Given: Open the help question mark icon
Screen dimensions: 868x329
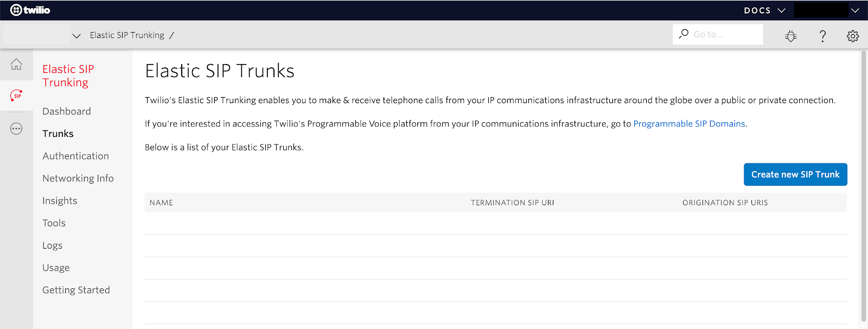Looking at the screenshot, I should [822, 36].
